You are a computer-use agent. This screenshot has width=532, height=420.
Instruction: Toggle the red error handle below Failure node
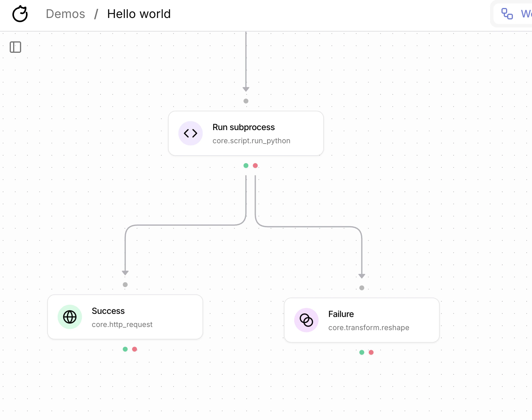[371, 352]
